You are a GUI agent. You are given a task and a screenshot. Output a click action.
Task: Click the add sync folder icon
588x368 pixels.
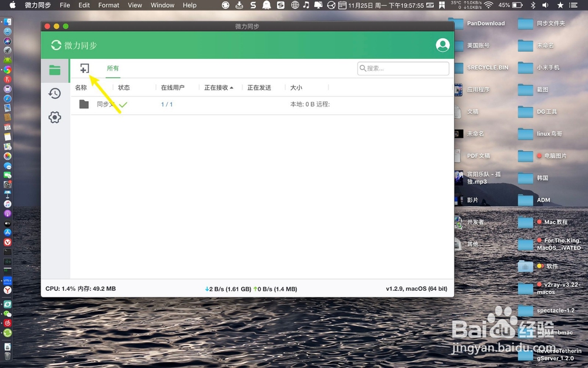tap(85, 68)
